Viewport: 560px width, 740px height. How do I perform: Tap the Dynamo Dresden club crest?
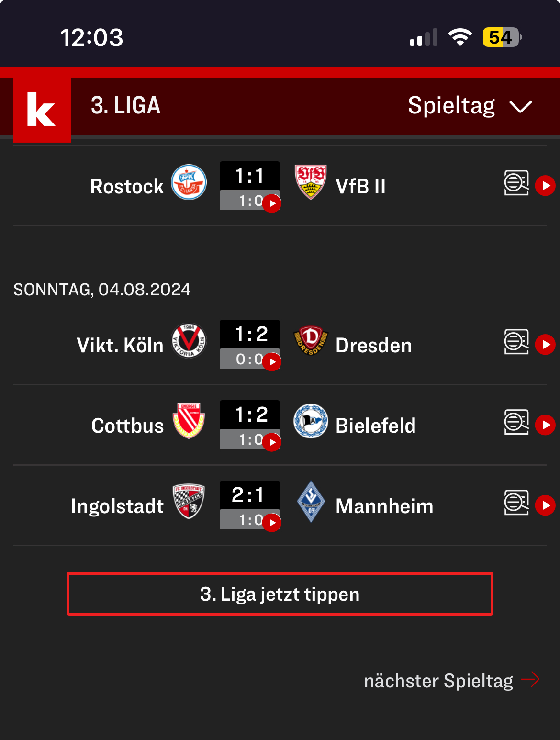tap(311, 341)
